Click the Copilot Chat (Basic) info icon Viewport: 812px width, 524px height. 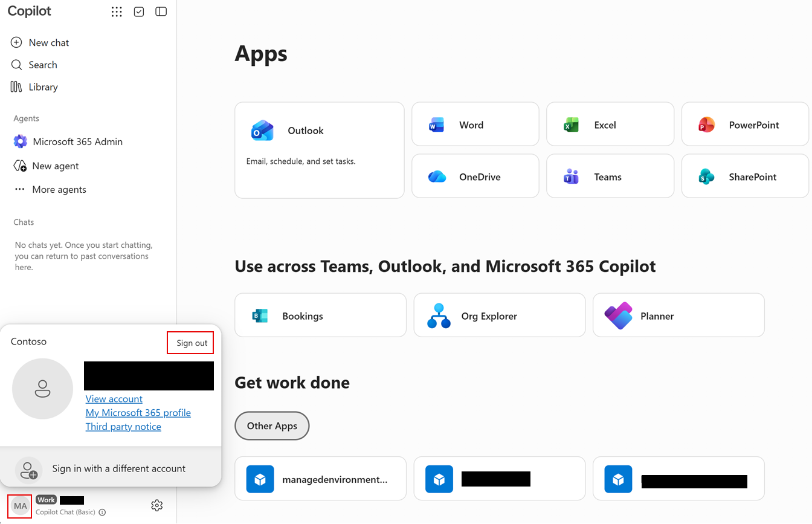tap(102, 513)
